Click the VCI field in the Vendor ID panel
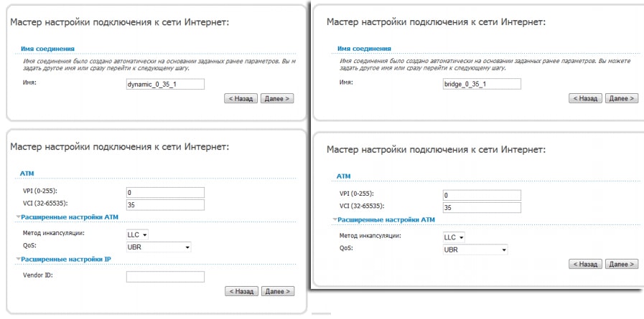 165,204
